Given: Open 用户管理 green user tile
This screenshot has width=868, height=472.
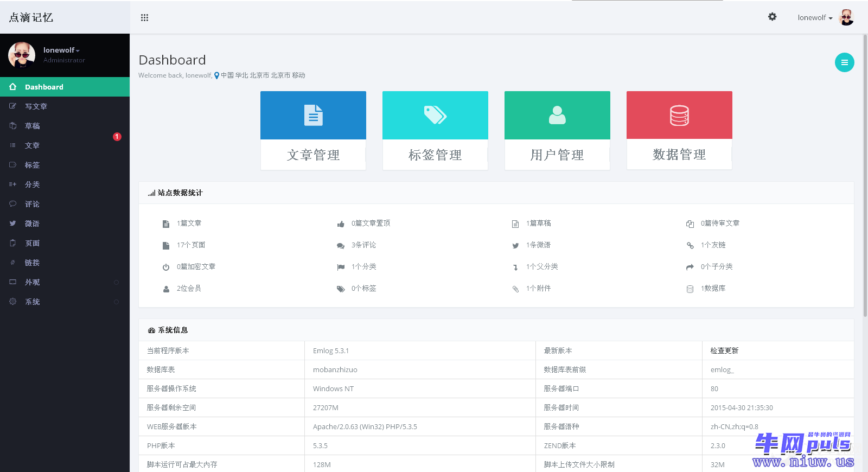Looking at the screenshot, I should tap(557, 115).
